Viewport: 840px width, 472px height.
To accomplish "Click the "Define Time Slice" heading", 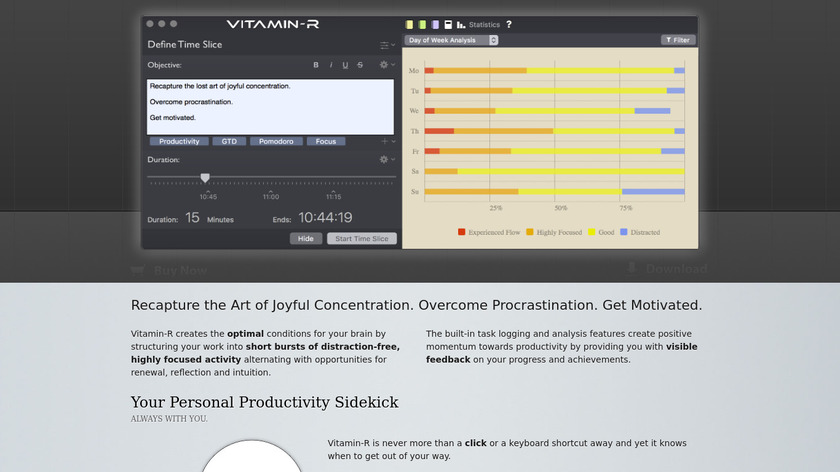I will coord(185,44).
